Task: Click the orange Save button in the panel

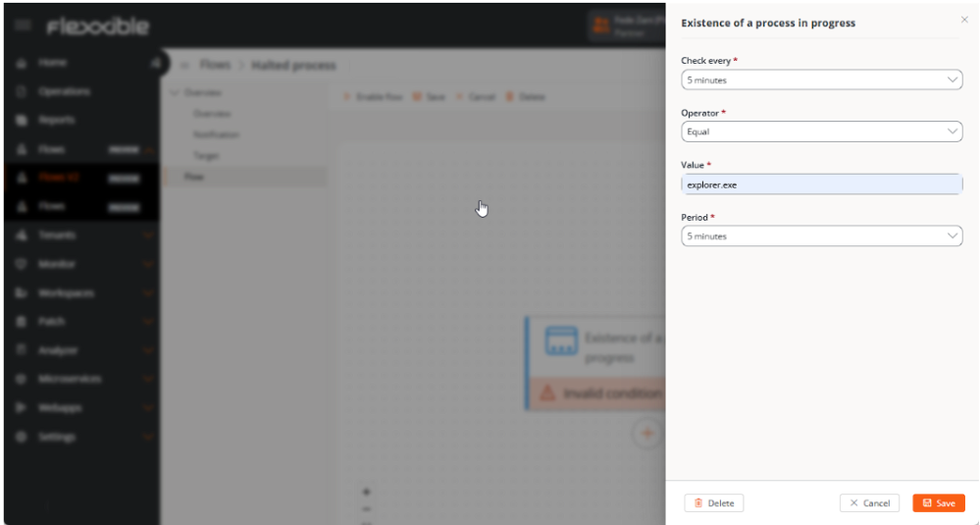Action: coord(938,502)
